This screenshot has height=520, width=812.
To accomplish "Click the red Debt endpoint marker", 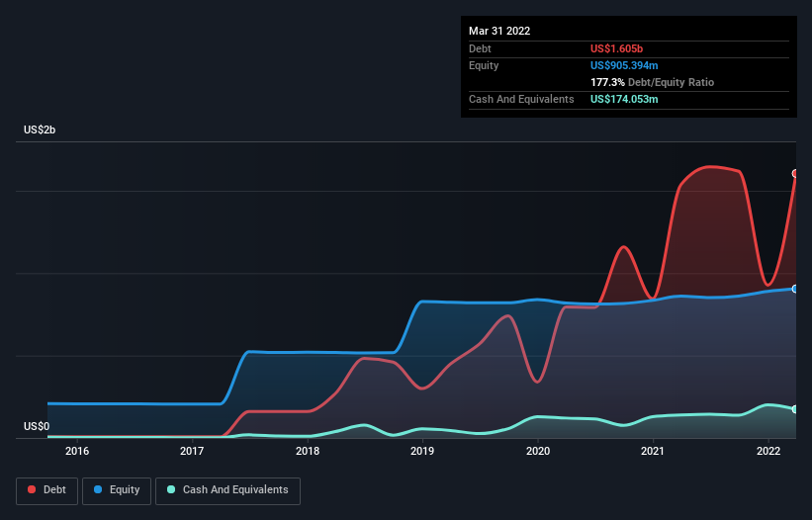I will click(795, 173).
